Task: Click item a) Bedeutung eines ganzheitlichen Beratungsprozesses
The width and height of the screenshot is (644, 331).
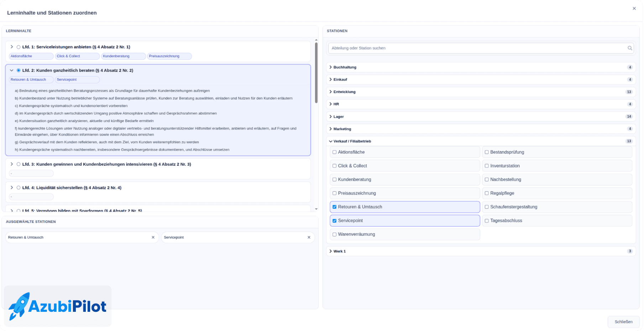Action: click(x=112, y=91)
